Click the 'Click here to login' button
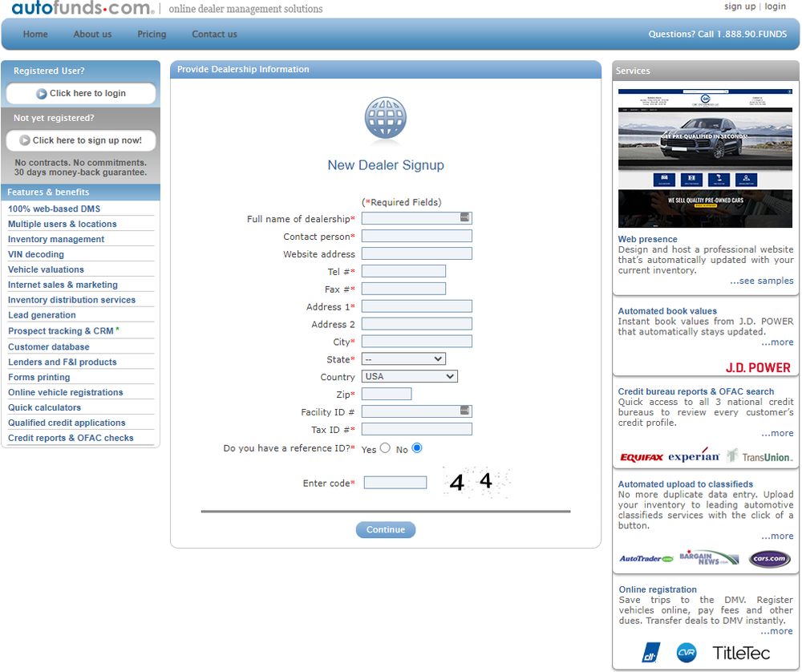The width and height of the screenshot is (802, 672). (81, 94)
